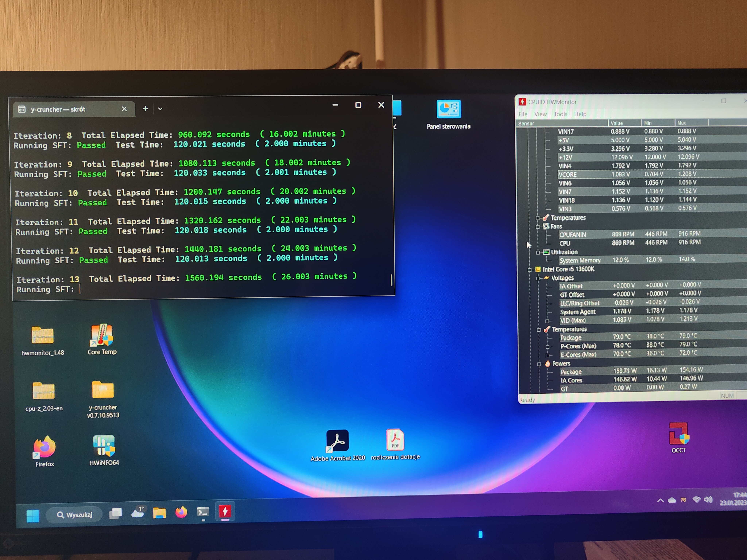Select the Package temperature row
The height and width of the screenshot is (560, 747).
(653, 337)
